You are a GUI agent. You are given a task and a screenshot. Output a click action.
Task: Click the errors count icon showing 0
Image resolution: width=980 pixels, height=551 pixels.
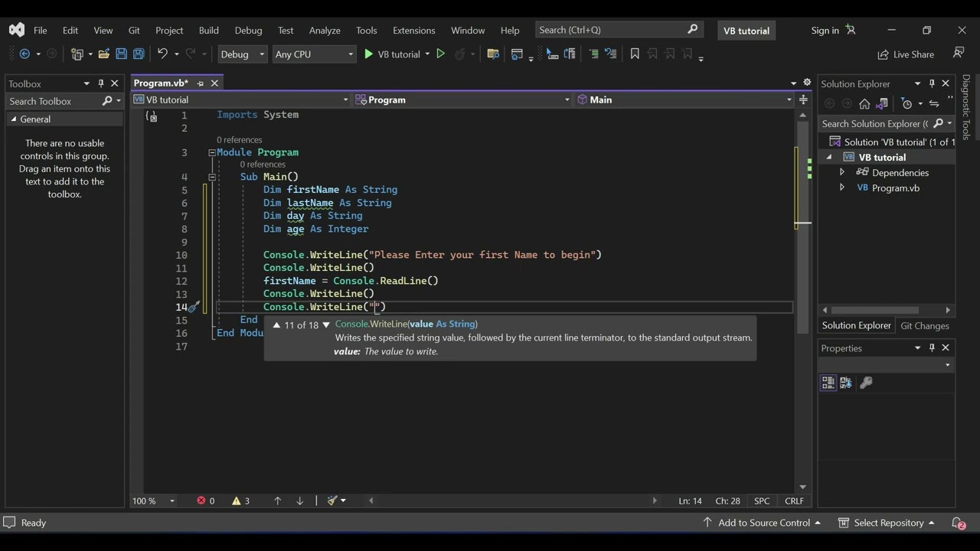(x=201, y=500)
